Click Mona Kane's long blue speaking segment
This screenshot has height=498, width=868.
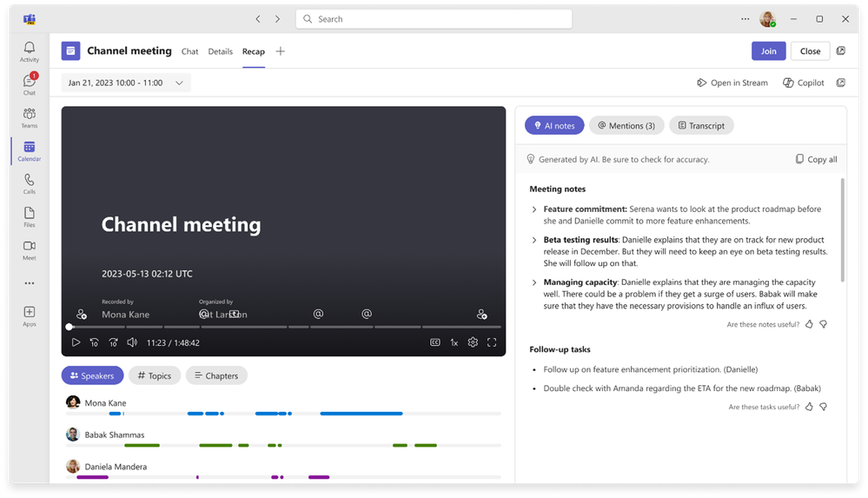[x=361, y=413]
